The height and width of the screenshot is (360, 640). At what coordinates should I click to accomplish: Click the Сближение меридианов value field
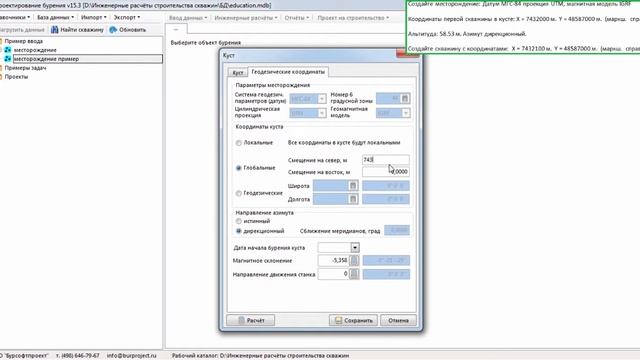point(397,231)
